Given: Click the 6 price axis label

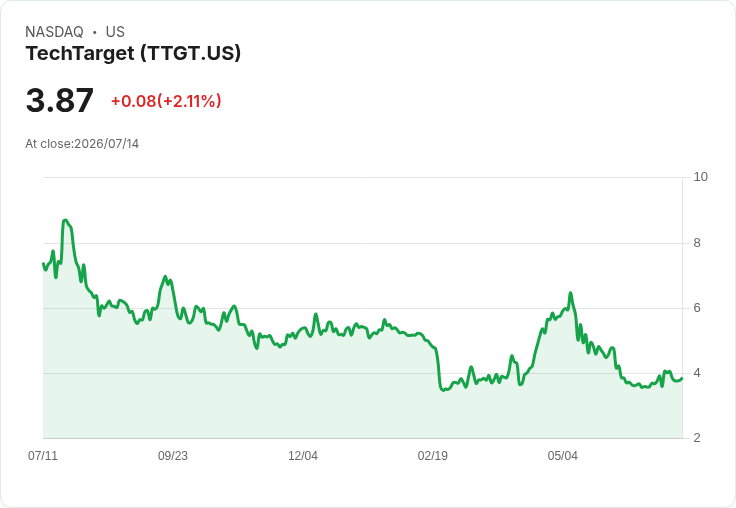Looking at the screenshot, I should [697, 308].
